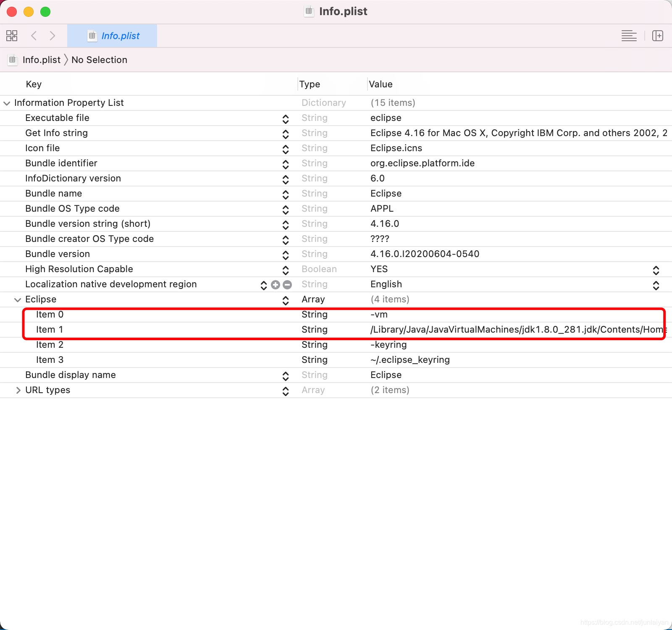Screen dimensions: 672x630
Task: Select the Executable file key
Action: (57, 118)
